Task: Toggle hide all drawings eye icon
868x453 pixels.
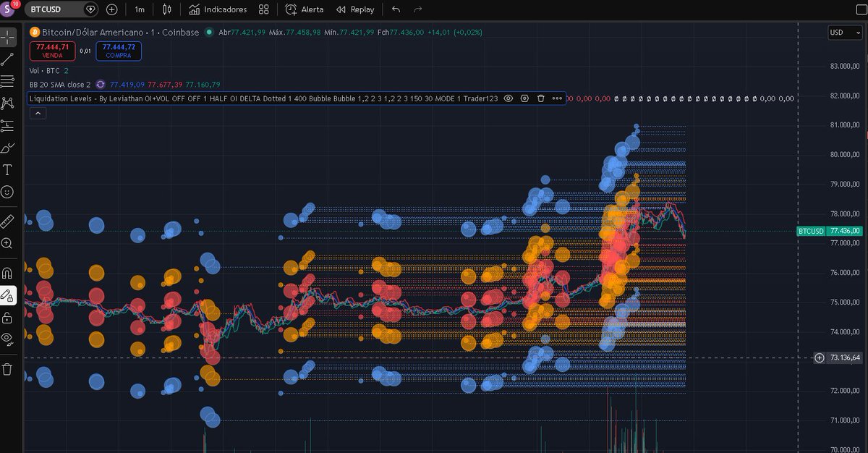Action: (x=7, y=338)
